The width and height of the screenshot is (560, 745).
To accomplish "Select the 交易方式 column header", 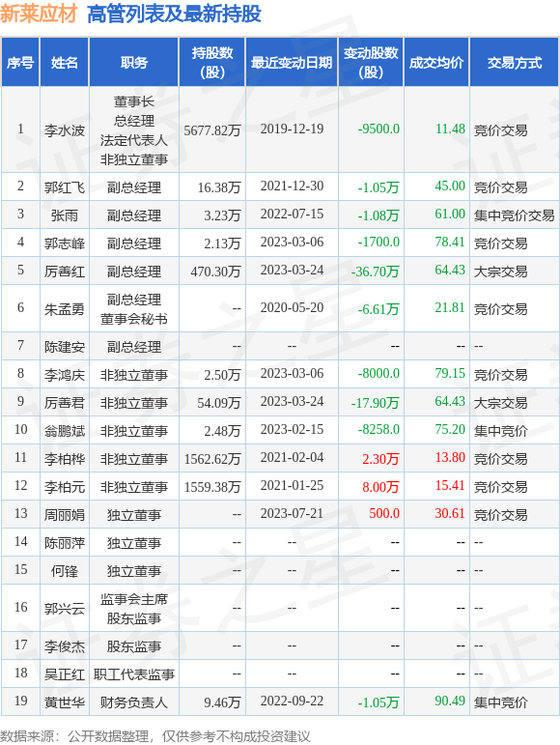I will (x=515, y=62).
